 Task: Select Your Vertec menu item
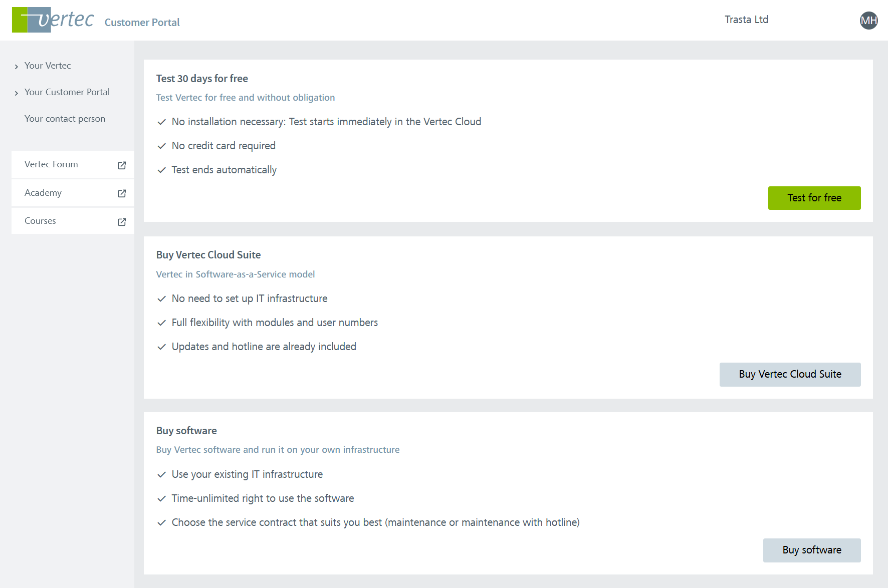tap(48, 66)
